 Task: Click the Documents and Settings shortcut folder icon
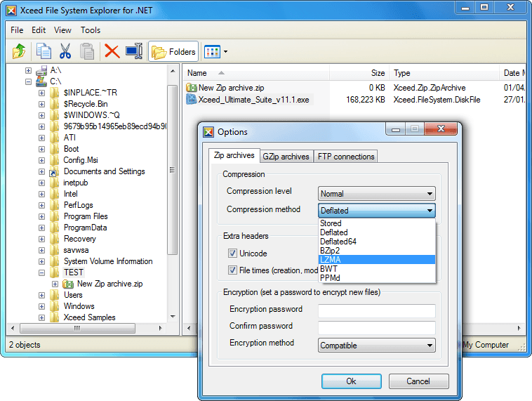click(x=54, y=171)
